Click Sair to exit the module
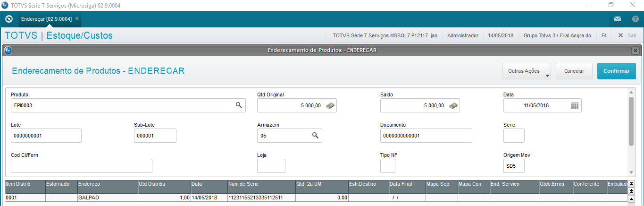 click(627, 35)
